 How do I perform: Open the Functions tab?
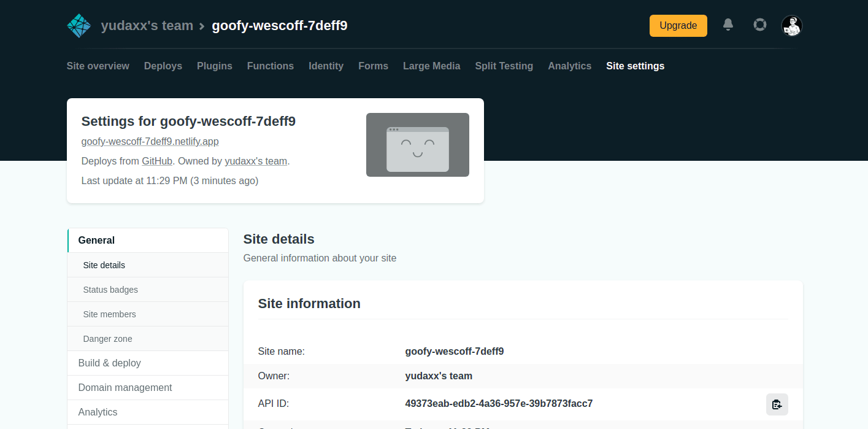271,66
